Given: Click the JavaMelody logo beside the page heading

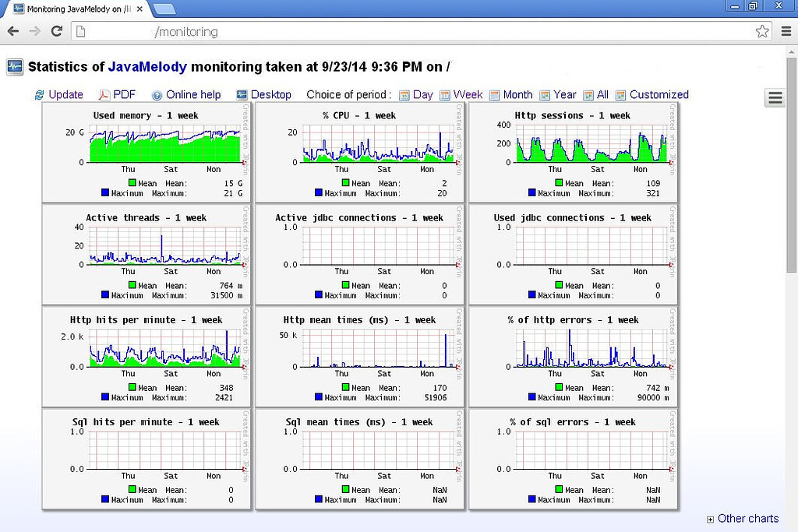Looking at the screenshot, I should point(13,66).
